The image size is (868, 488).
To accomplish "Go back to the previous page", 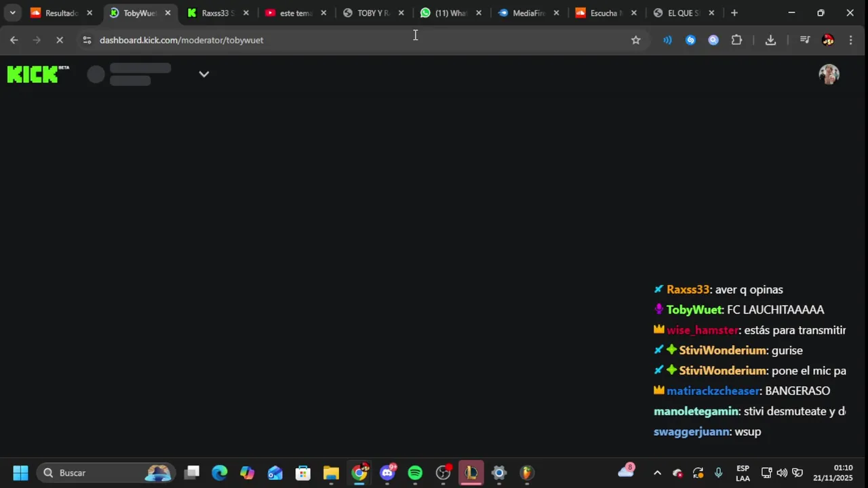I will tap(14, 40).
